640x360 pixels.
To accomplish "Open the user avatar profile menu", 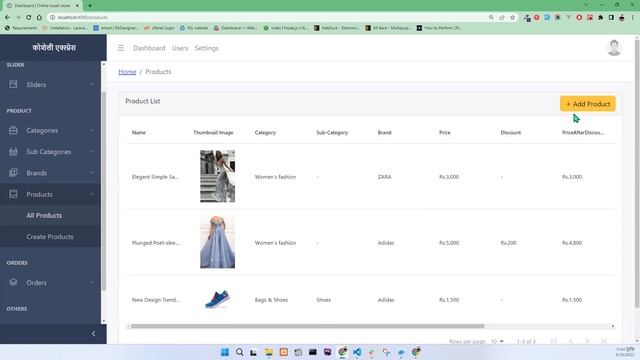I will [614, 48].
